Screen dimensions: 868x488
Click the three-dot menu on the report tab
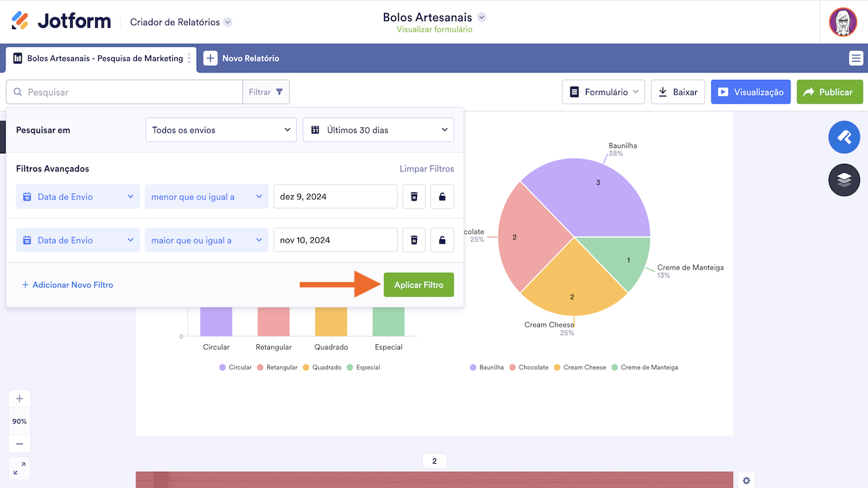191,59
